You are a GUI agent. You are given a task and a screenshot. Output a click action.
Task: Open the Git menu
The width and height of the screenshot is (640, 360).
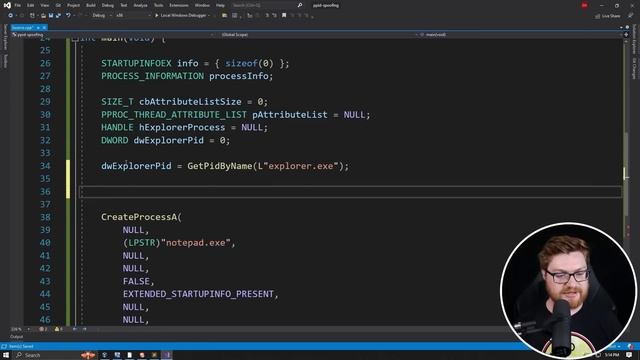[x=58, y=5]
